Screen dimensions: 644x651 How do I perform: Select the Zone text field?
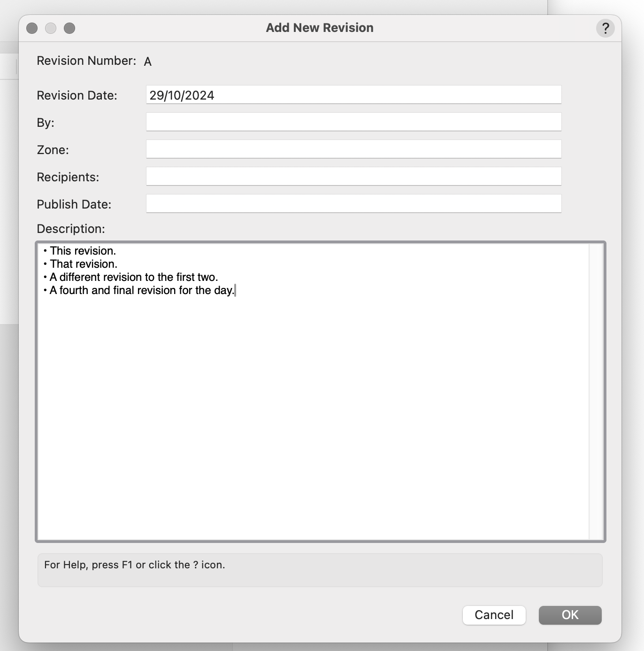(353, 149)
